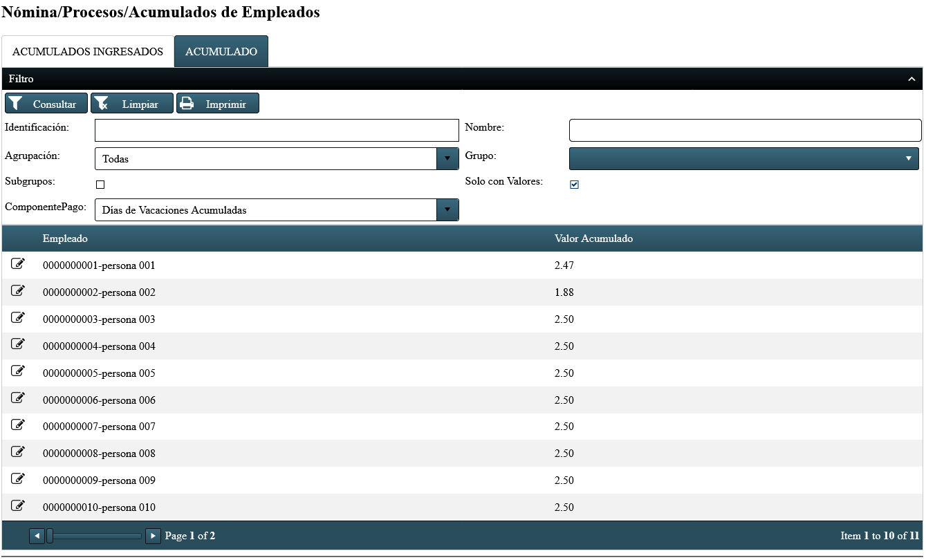This screenshot has height=560, width=926.
Task: Switch to Acumulados Ingresados tab
Action: (88, 52)
